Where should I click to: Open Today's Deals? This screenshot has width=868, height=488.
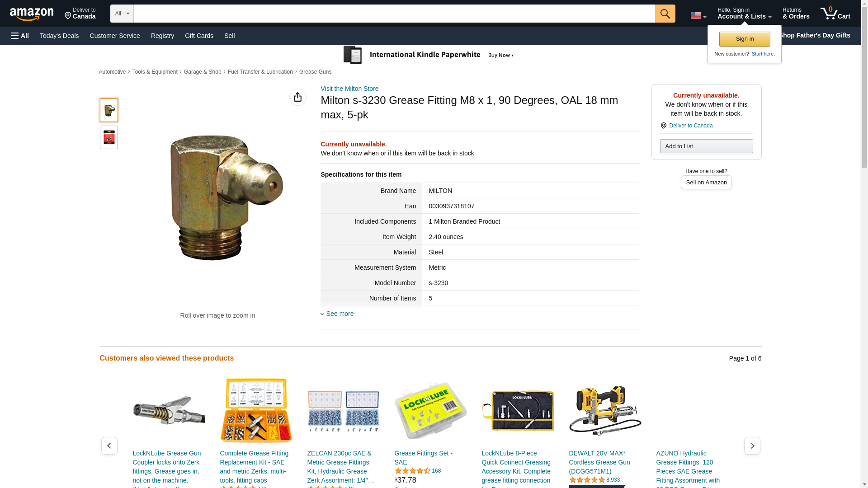click(x=59, y=36)
